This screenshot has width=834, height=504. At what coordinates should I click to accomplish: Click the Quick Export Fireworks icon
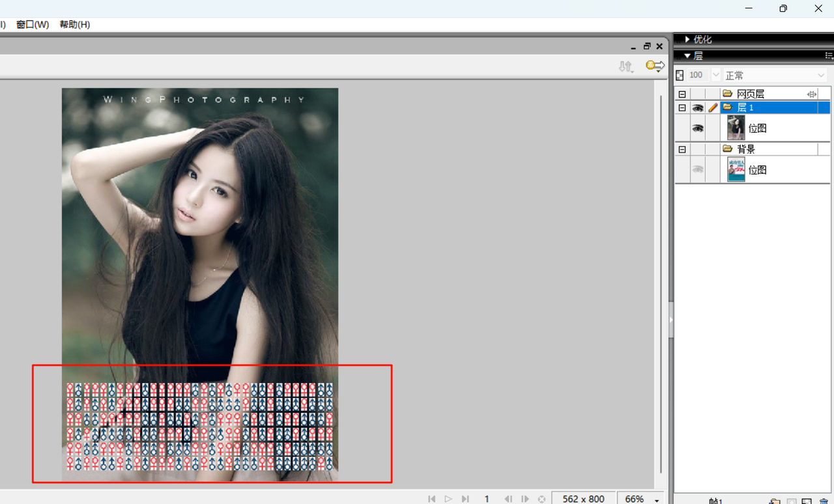click(x=655, y=66)
